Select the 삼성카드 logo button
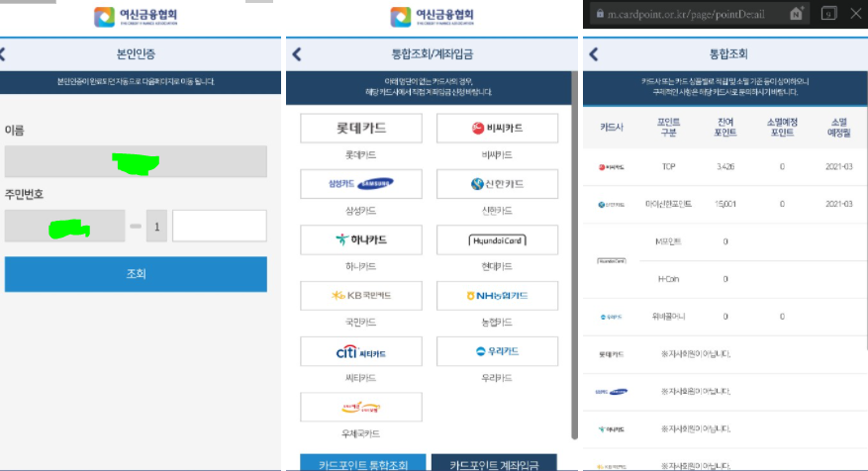 tap(361, 184)
